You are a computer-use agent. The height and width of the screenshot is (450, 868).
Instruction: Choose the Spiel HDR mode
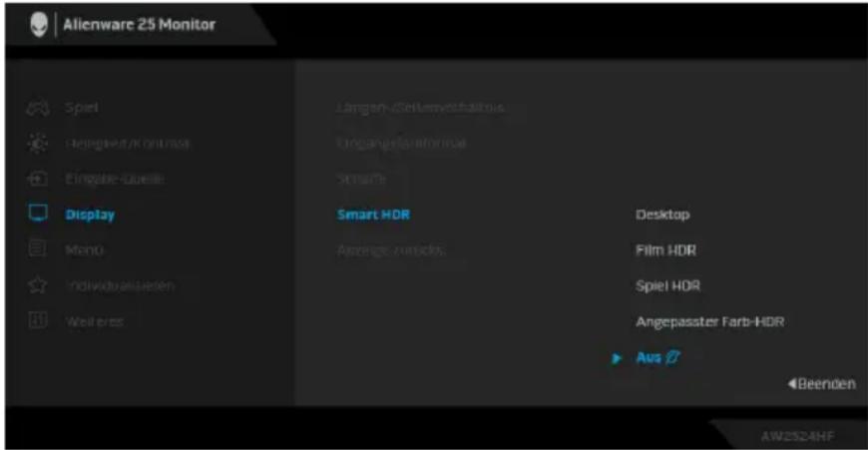click(667, 285)
